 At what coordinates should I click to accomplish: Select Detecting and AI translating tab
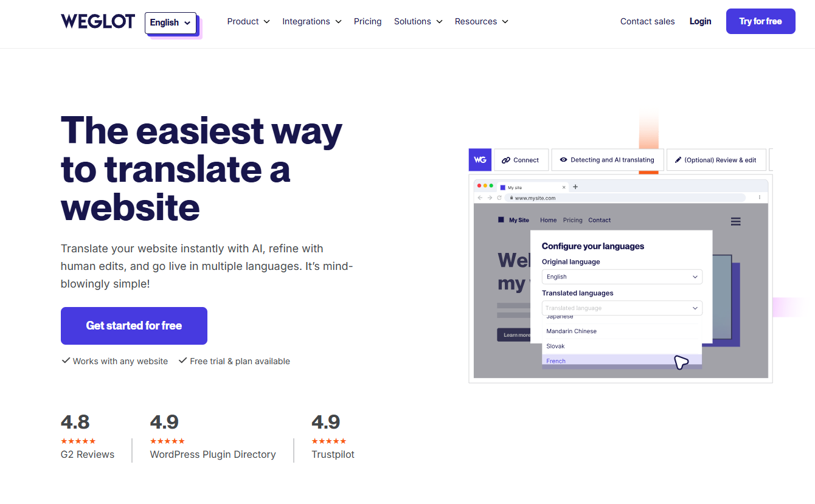[608, 160]
